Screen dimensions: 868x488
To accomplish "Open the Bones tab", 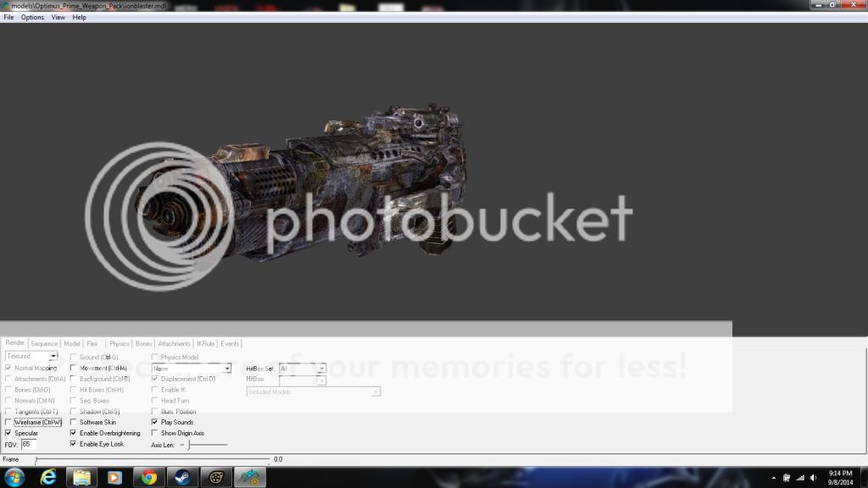I will pos(143,344).
